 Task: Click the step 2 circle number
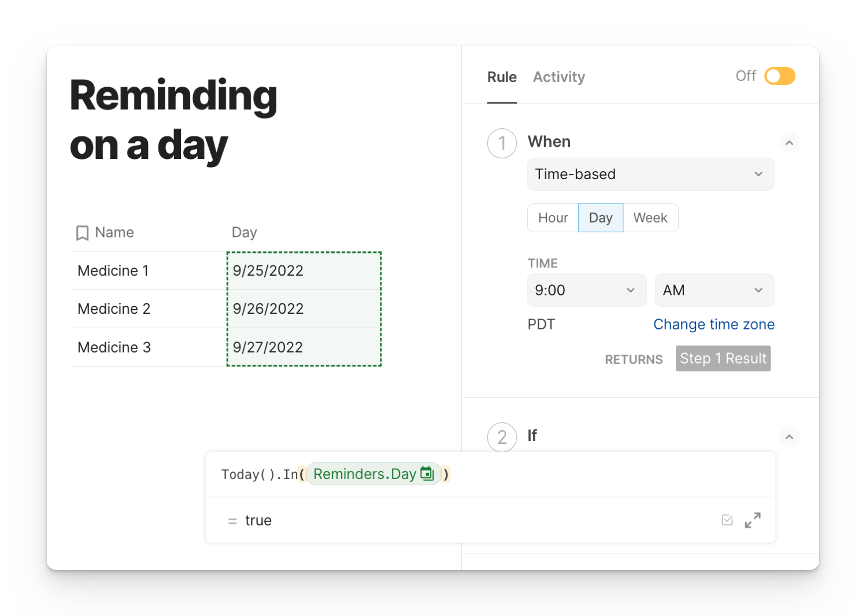[x=502, y=437]
